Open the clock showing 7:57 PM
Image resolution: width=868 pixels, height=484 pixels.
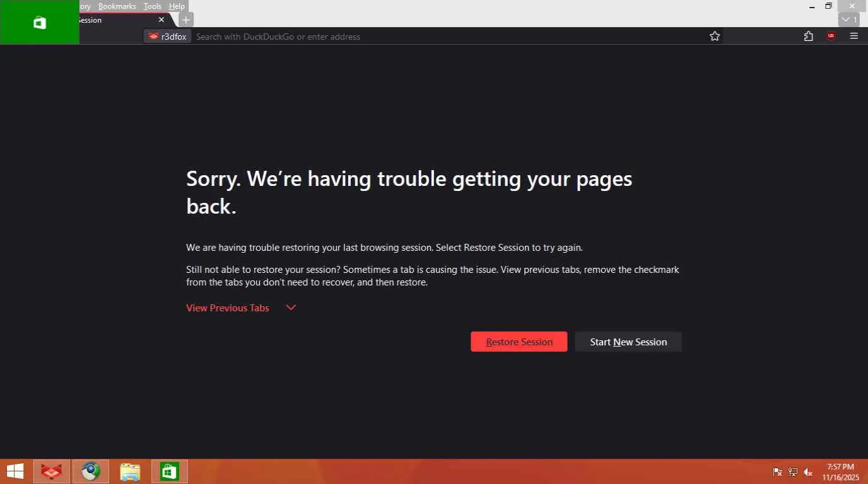(840, 472)
